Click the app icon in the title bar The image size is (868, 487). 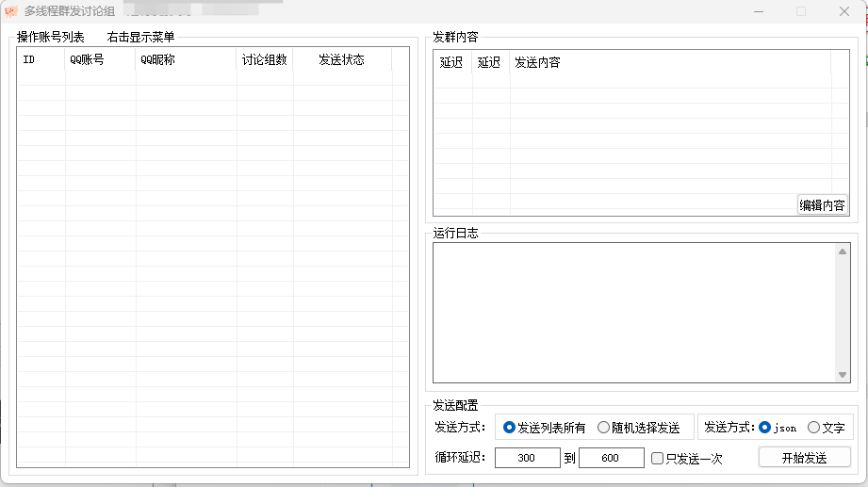tap(11, 11)
